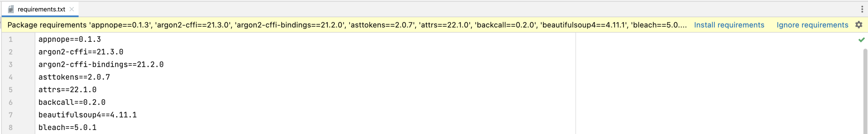Place cursor on backcall==0.2.0 line

72,102
